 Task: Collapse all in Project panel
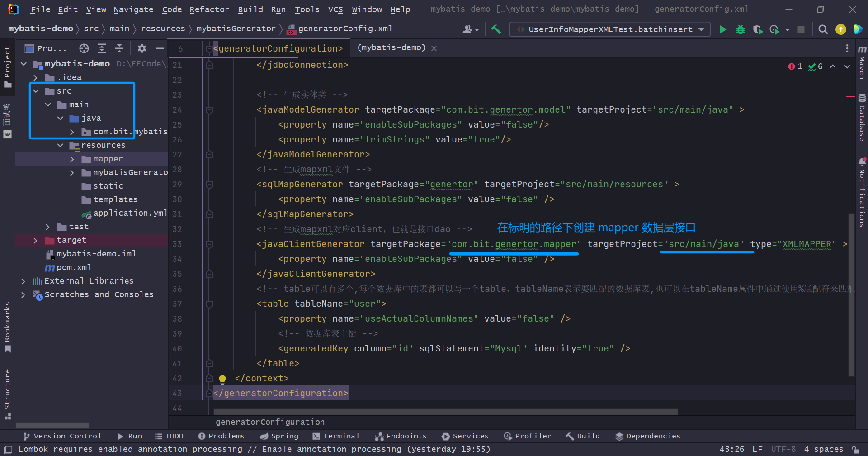pyautogui.click(x=119, y=48)
